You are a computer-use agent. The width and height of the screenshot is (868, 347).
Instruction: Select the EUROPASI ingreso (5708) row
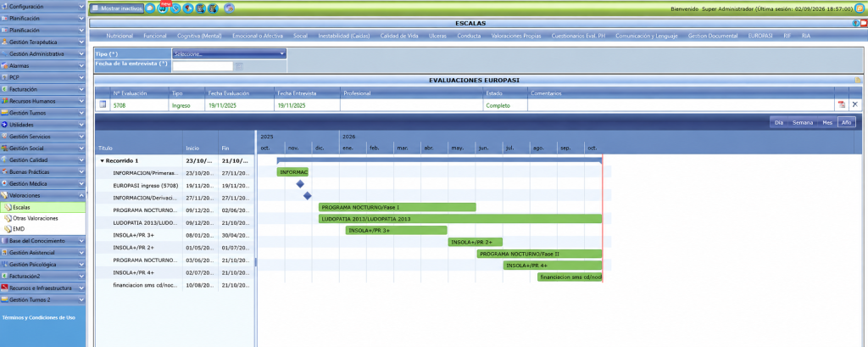(175, 186)
